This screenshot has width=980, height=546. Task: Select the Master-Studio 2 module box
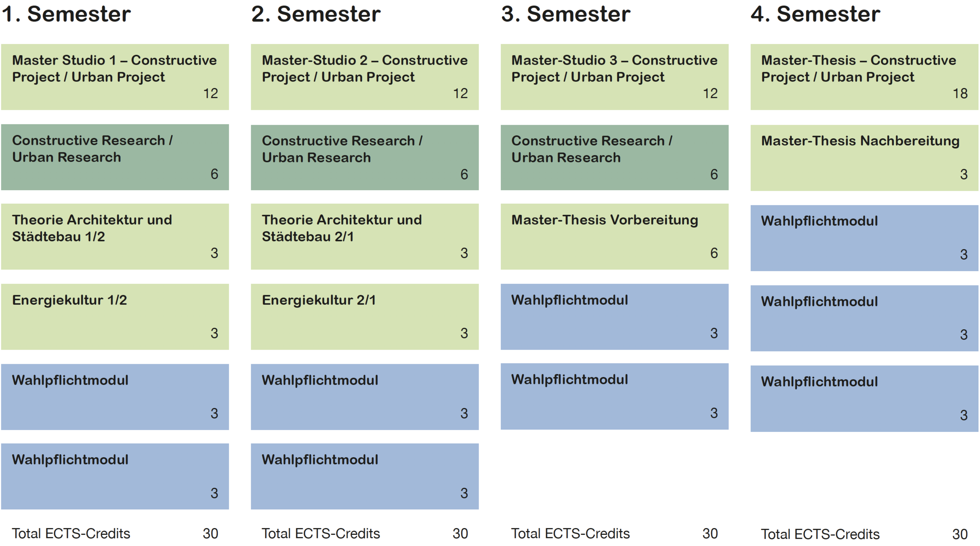pos(364,77)
